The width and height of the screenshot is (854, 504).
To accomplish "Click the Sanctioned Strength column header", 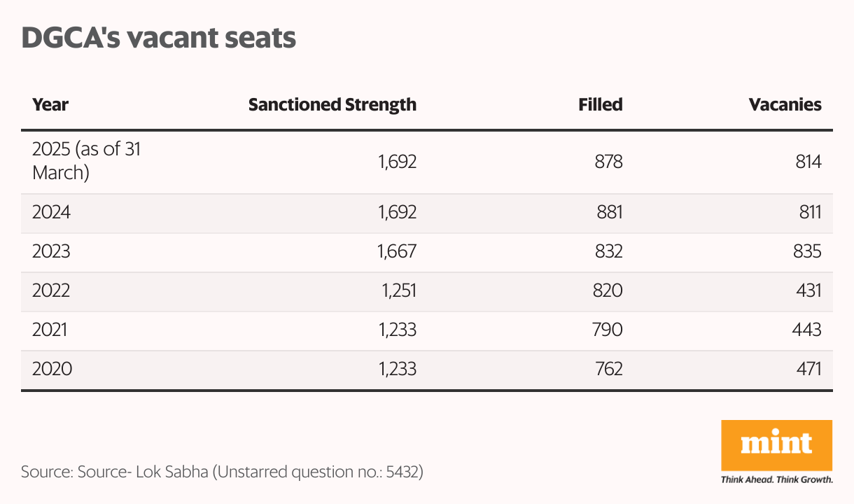I will pos(332,105).
